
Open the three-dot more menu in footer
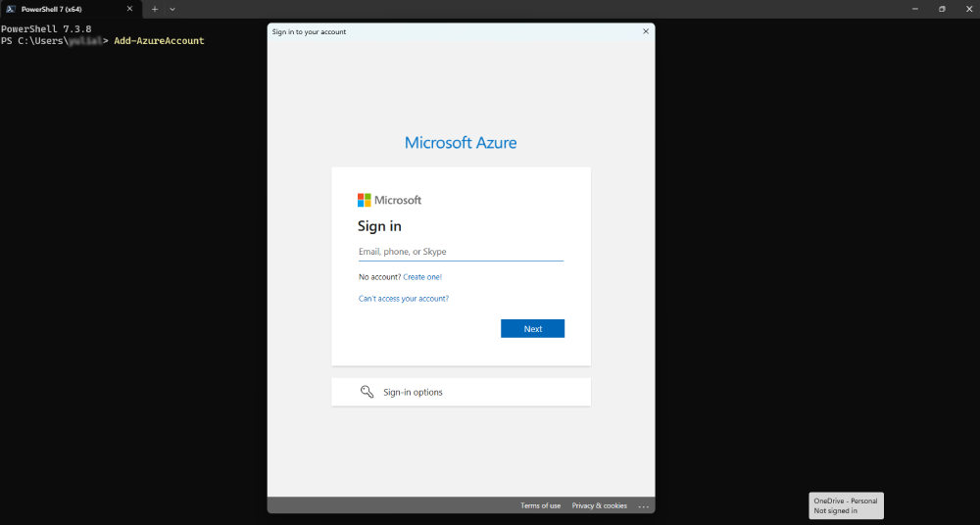644,506
